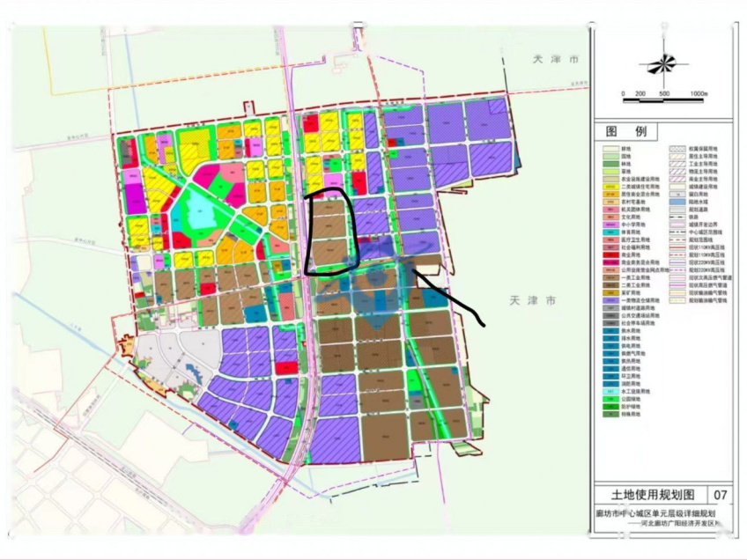Click the cyan 体育用地 legend swatch
Viewport: 747px width, 560px height.
610,232
